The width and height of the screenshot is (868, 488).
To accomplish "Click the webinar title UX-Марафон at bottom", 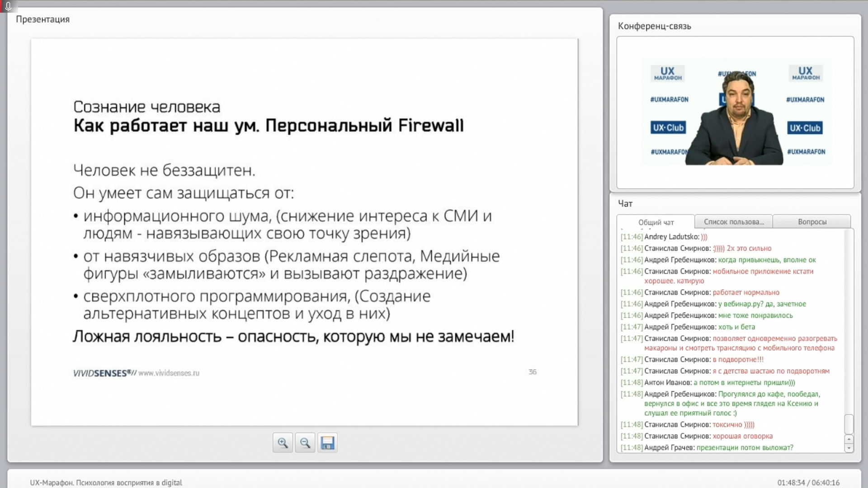I will [x=106, y=483].
